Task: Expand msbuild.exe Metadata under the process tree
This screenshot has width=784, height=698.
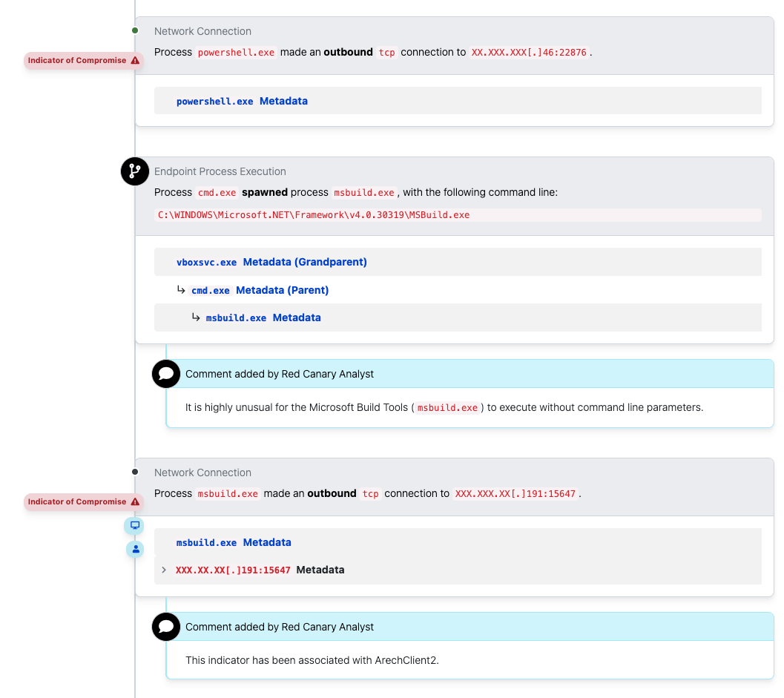Action: [265, 317]
